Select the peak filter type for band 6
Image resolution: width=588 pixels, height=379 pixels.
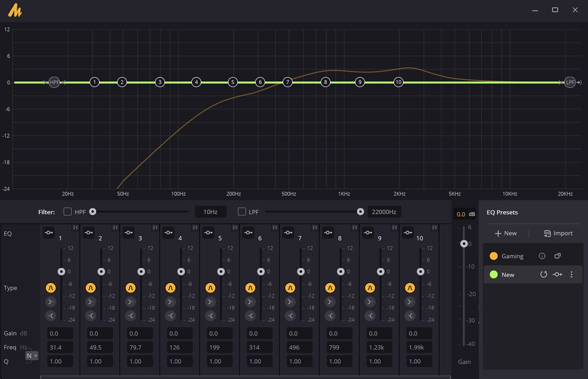point(250,288)
